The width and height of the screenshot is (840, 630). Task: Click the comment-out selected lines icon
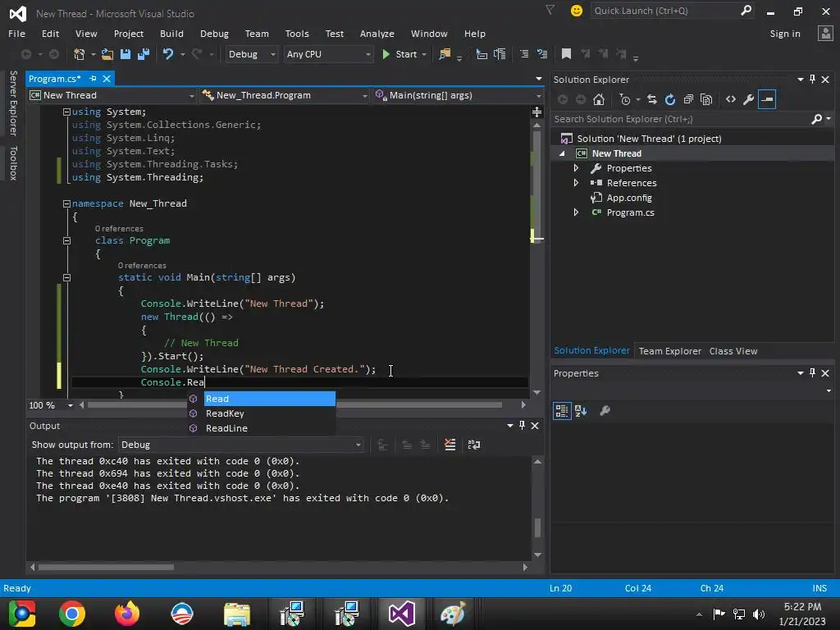pos(524,54)
